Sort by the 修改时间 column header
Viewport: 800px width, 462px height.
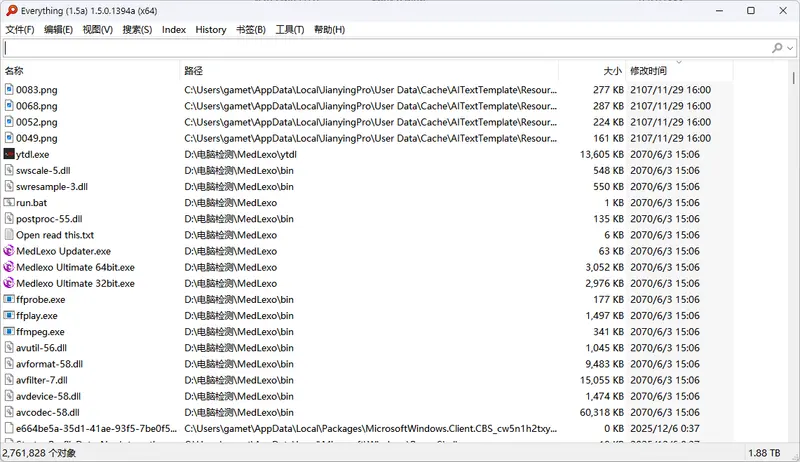click(680, 70)
